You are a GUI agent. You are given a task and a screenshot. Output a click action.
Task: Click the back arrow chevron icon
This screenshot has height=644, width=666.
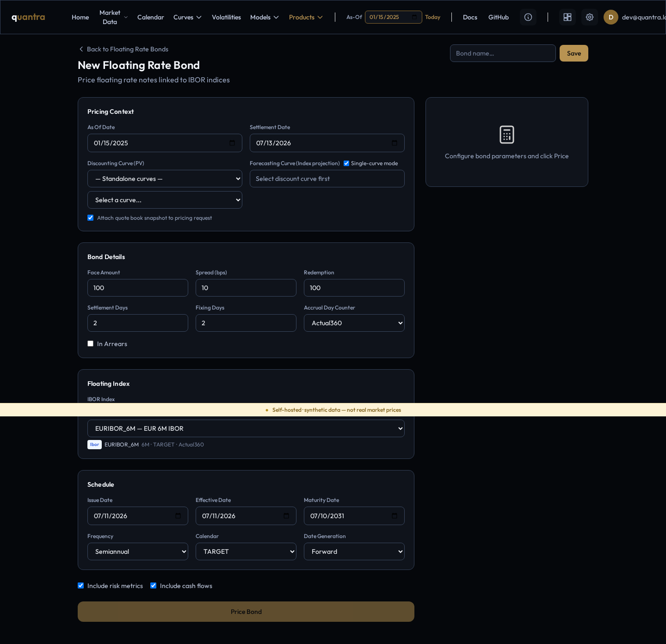[81, 49]
